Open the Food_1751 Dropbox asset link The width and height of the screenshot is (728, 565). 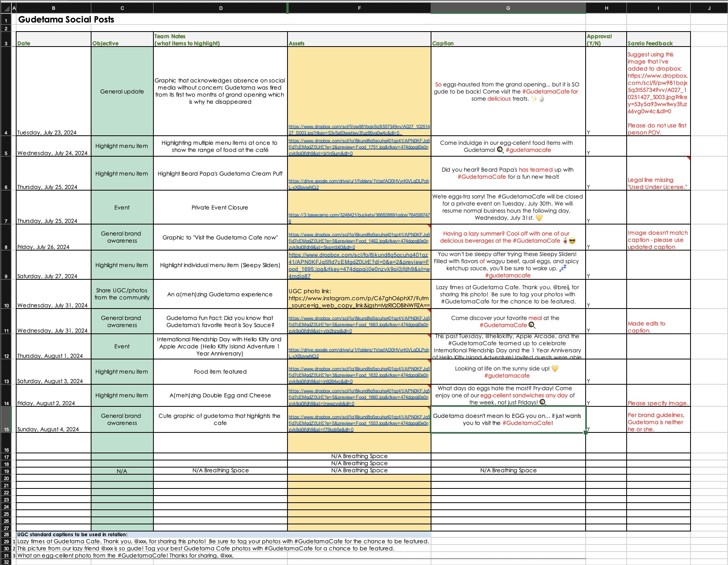point(359,147)
